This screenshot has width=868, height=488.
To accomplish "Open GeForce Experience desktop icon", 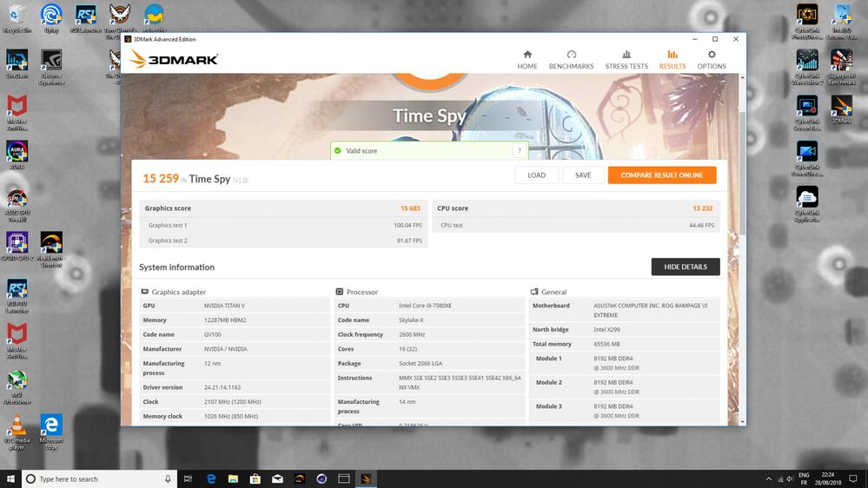I will pos(51,67).
